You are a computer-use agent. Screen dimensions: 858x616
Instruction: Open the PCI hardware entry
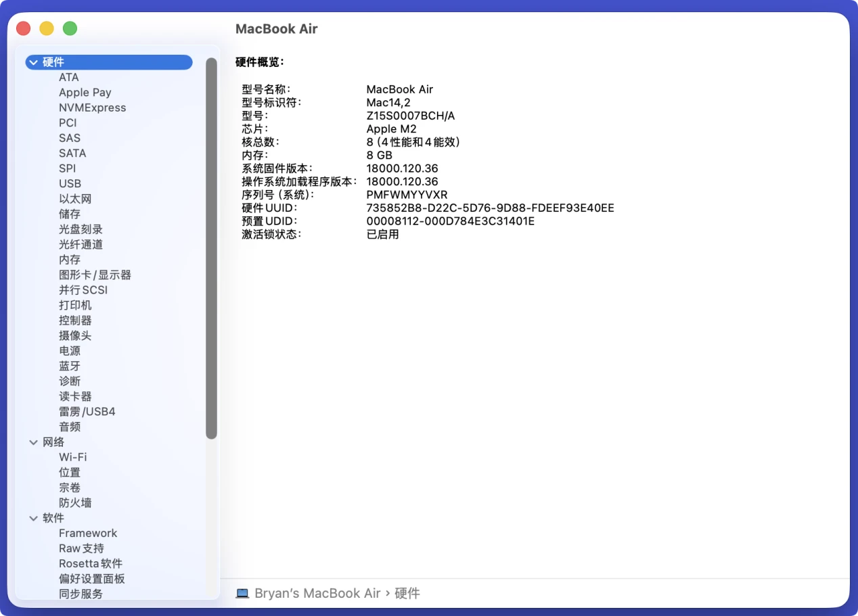tap(68, 122)
